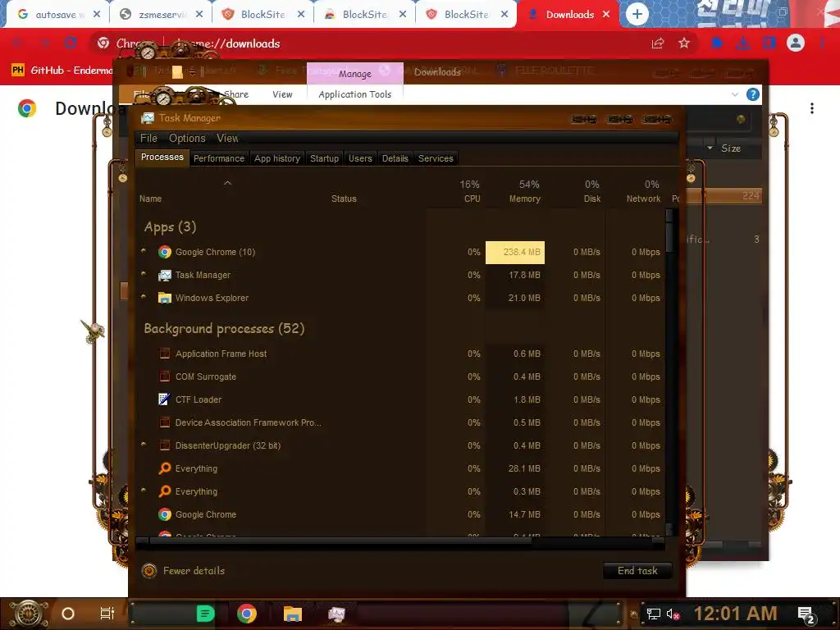
Task: Open a new Chrome tab
Action: (x=637, y=15)
